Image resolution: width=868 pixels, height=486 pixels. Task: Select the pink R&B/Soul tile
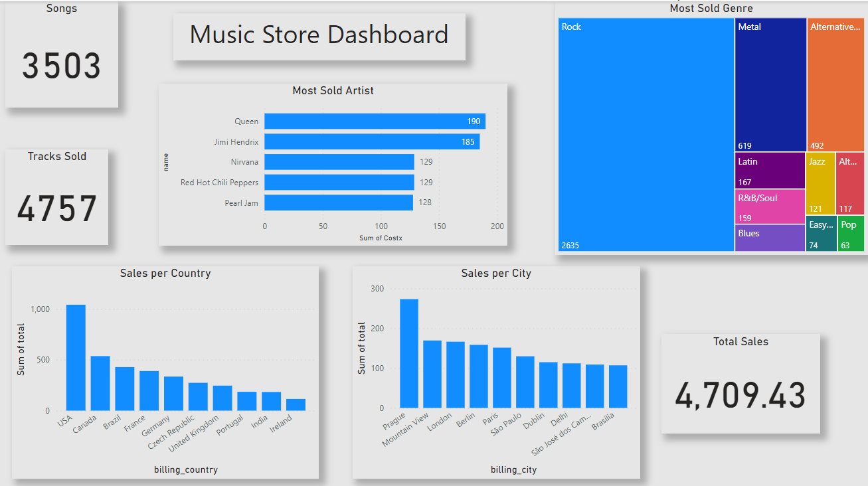pyautogui.click(x=770, y=206)
